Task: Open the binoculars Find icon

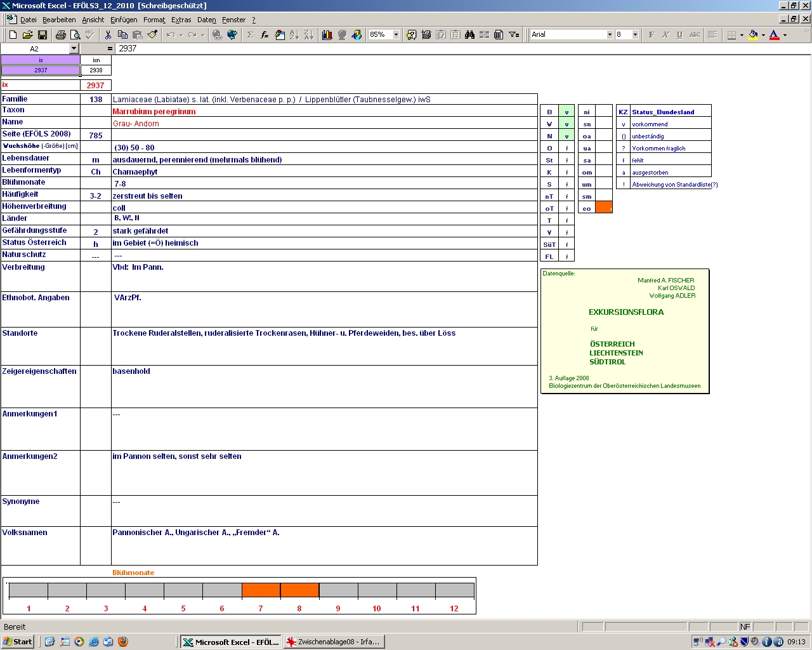Action: (x=469, y=35)
